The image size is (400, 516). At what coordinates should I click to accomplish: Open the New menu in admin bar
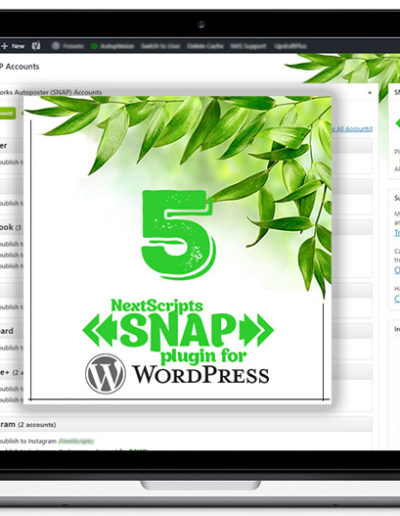(13, 46)
